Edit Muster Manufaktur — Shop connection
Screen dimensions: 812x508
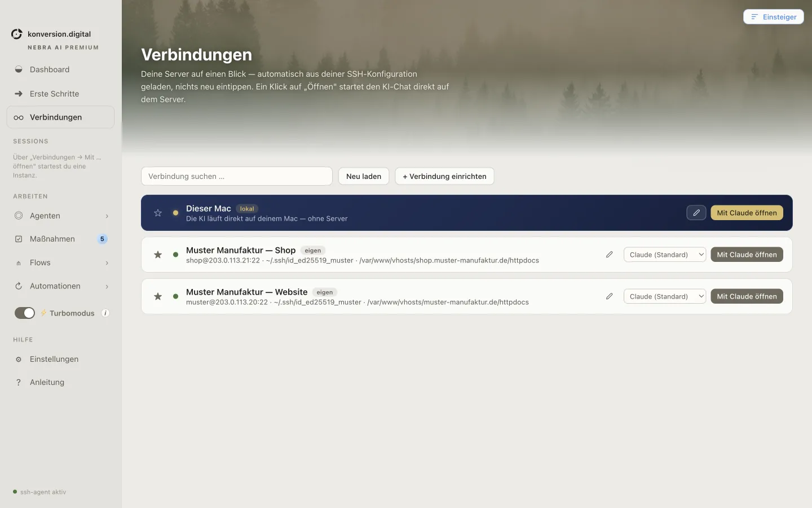(x=610, y=255)
